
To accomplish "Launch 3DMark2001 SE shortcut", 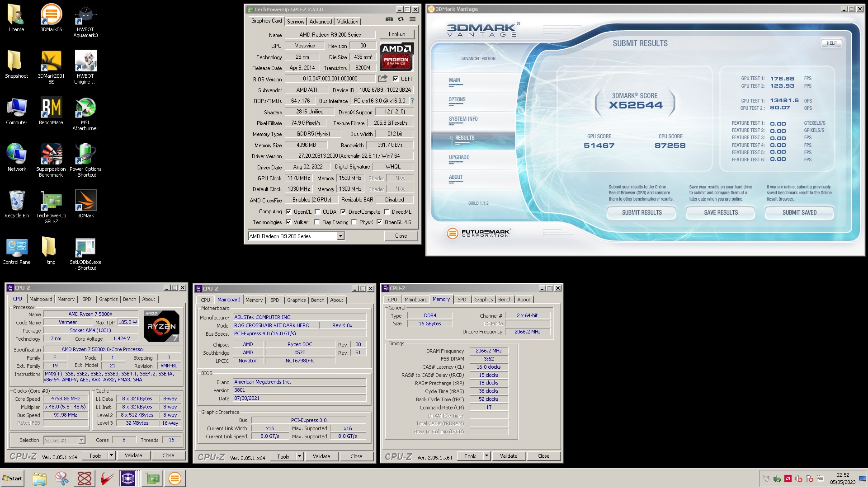I will click(51, 67).
